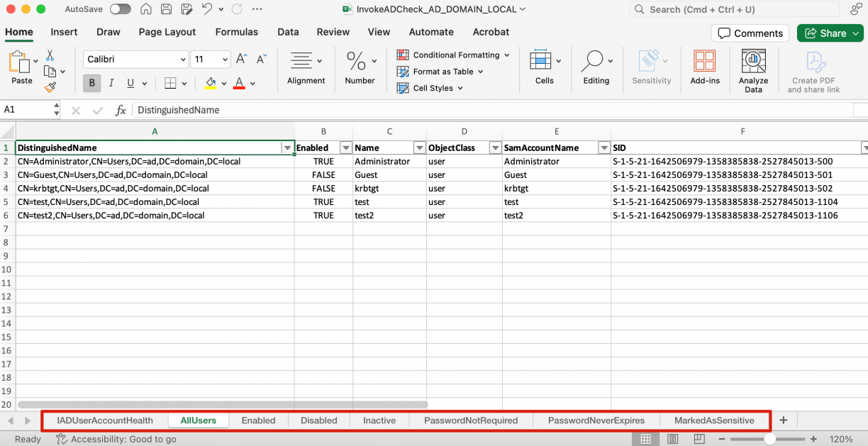Click the Format Painter brush icon
This screenshot has height=446, width=868.
[50, 87]
